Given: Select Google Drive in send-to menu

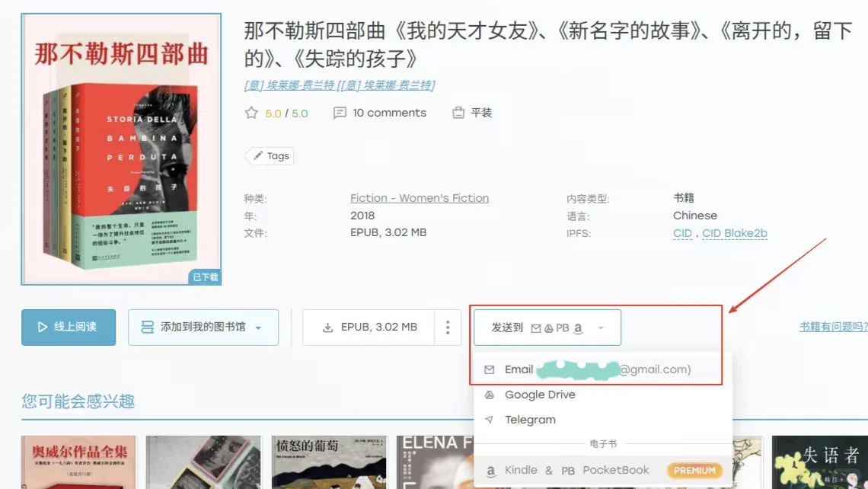Looking at the screenshot, I should (x=603, y=395).
